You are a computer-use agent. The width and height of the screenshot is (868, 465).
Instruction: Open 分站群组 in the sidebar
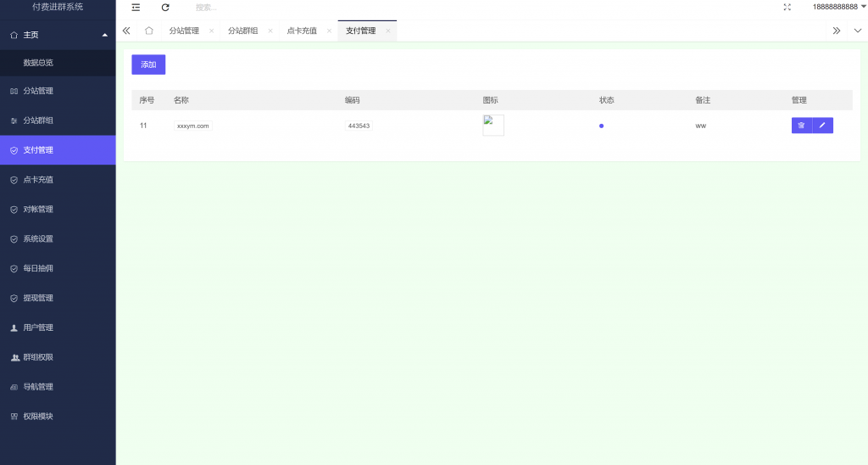[58, 120]
